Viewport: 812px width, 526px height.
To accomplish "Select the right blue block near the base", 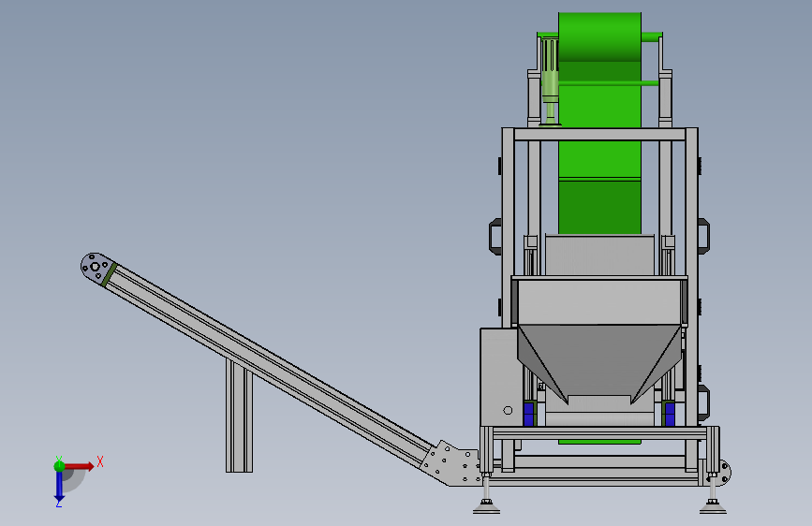I will pyautogui.click(x=670, y=414).
